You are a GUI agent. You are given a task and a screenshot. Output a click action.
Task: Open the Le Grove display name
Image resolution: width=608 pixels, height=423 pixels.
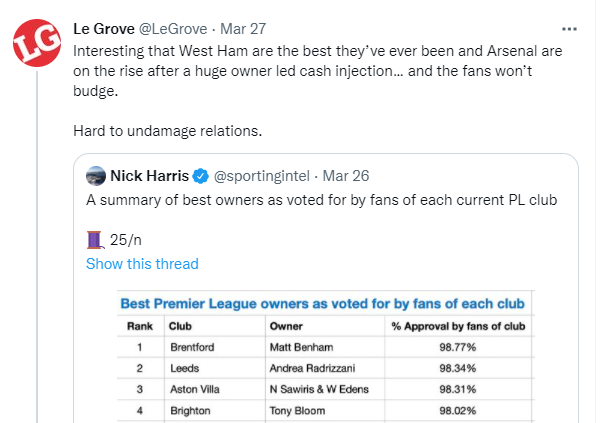click(x=110, y=27)
